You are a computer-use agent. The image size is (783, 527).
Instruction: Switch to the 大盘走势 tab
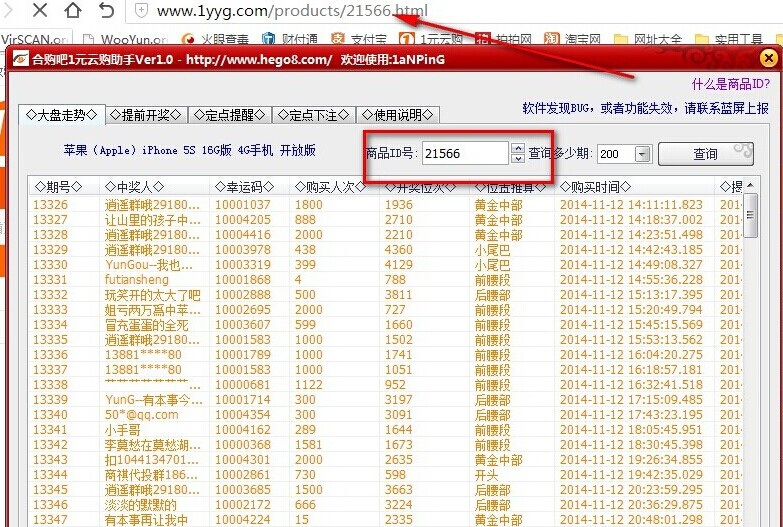tap(61, 115)
